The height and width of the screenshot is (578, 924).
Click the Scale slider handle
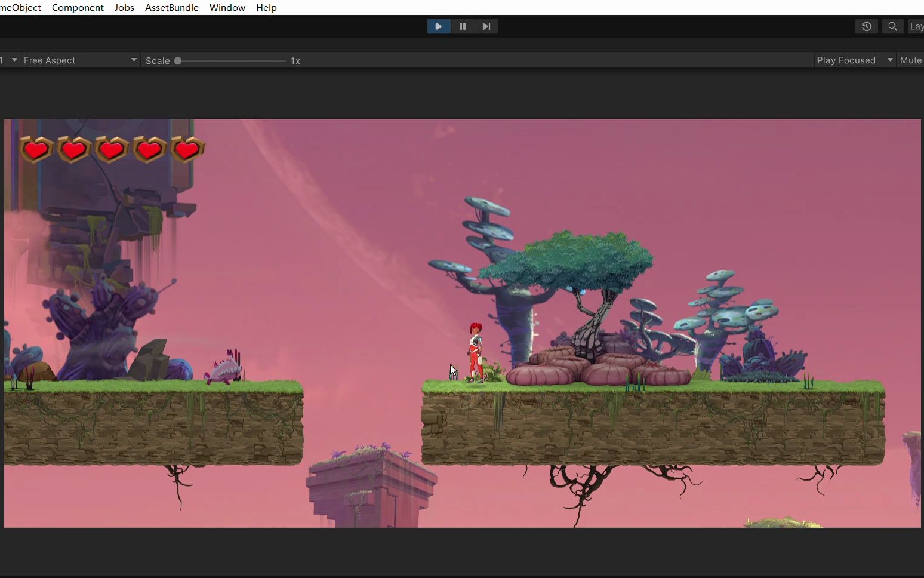178,60
